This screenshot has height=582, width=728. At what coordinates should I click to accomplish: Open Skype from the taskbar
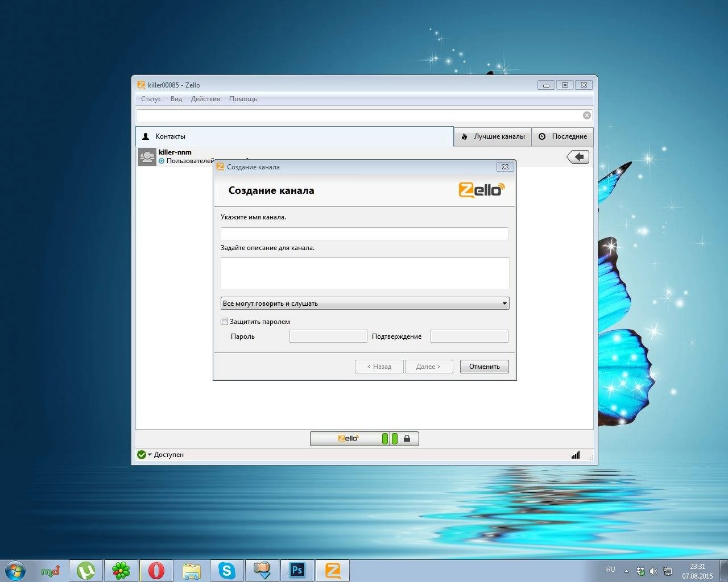point(227,570)
